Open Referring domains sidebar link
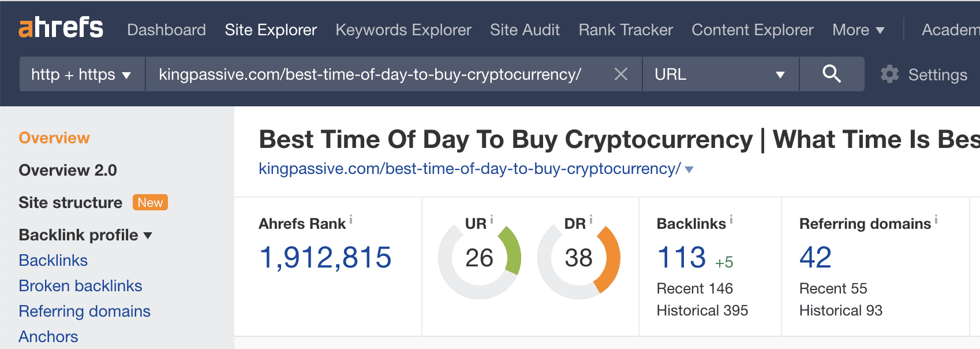This screenshot has height=349, width=980. click(x=84, y=311)
